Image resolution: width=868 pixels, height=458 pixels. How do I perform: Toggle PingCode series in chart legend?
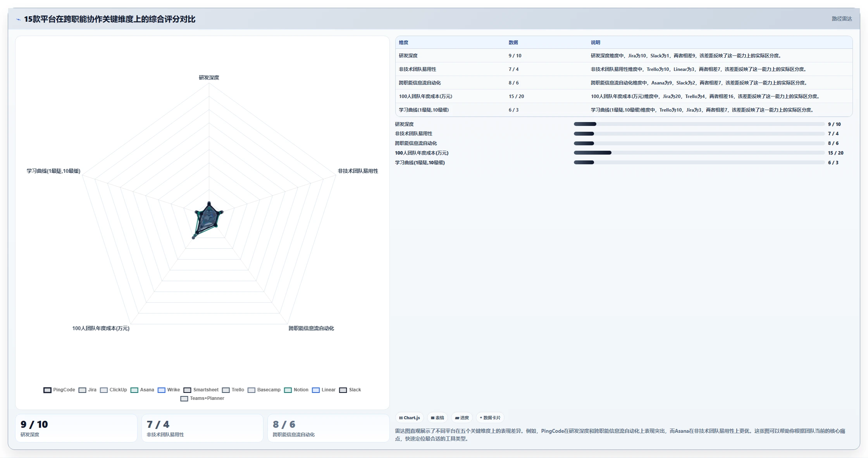59,390
